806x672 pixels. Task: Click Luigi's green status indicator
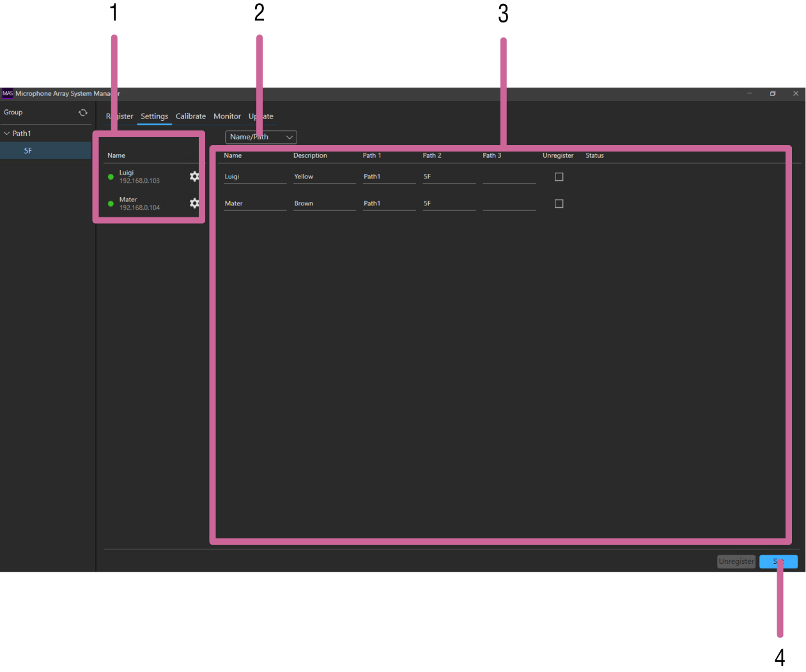pos(111,177)
